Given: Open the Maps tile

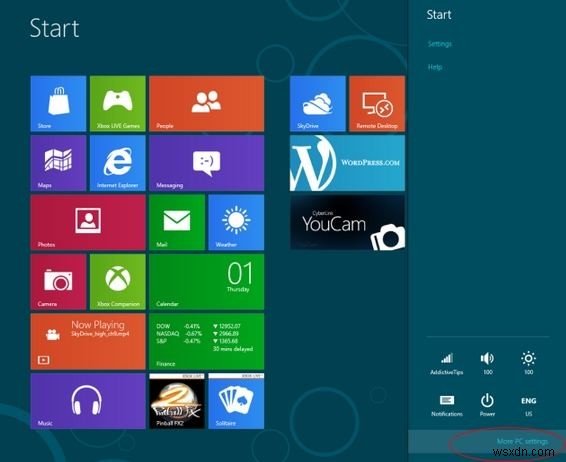Looking at the screenshot, I should (58, 163).
